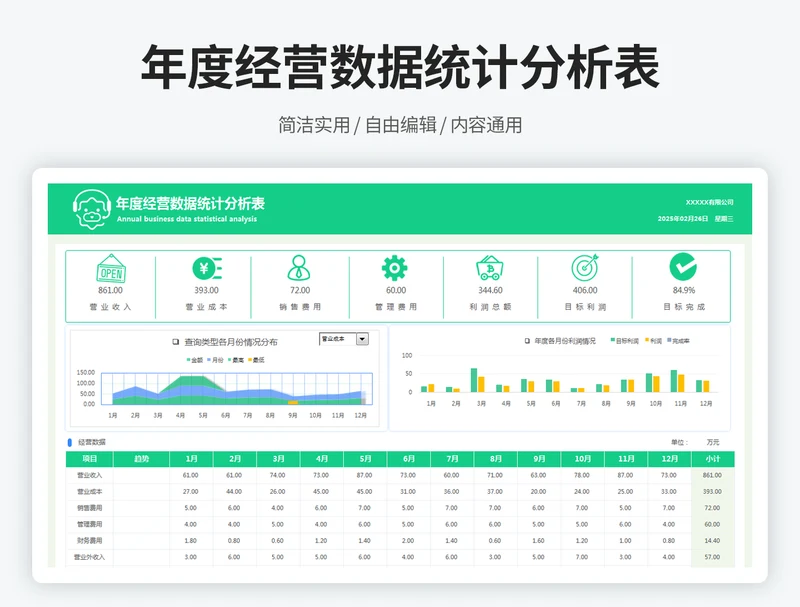Click the chart title 年度各月份利润情况
Image resolution: width=800 pixels, height=607 pixels.
565,341
